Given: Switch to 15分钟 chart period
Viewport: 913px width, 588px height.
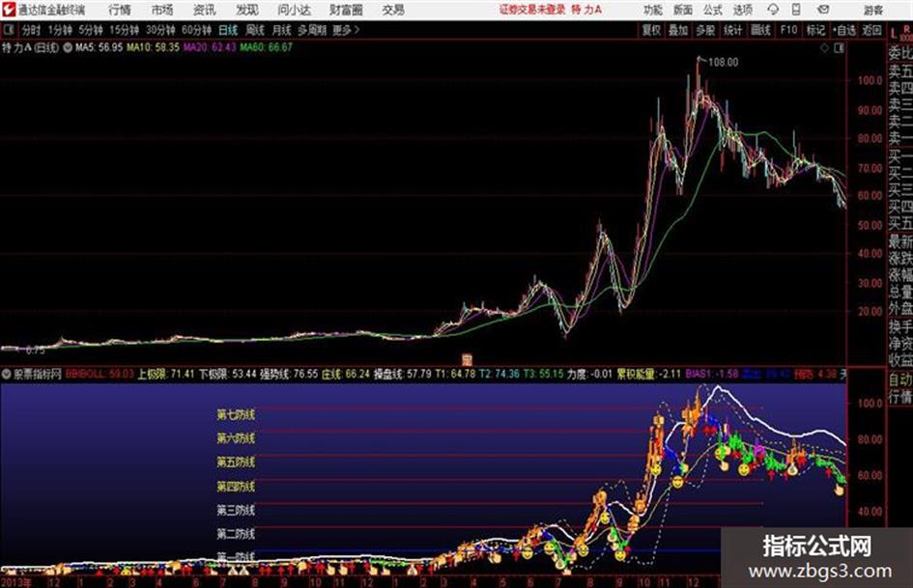Looking at the screenshot, I should pos(124,30).
